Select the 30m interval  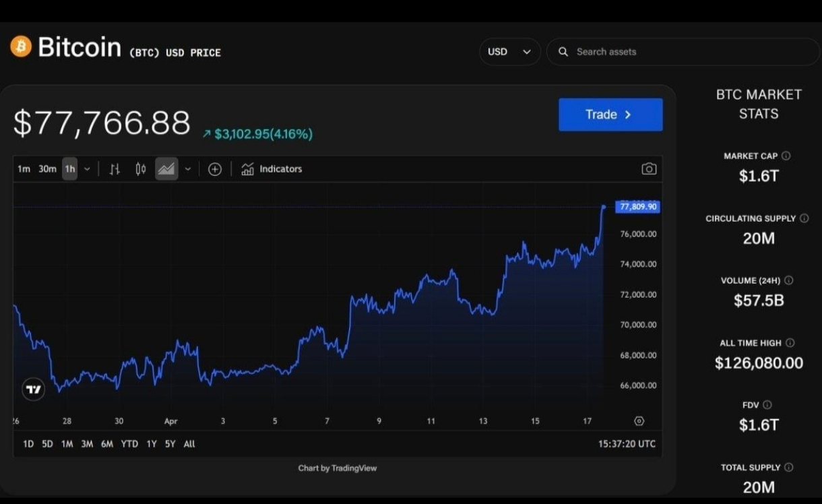[47, 169]
